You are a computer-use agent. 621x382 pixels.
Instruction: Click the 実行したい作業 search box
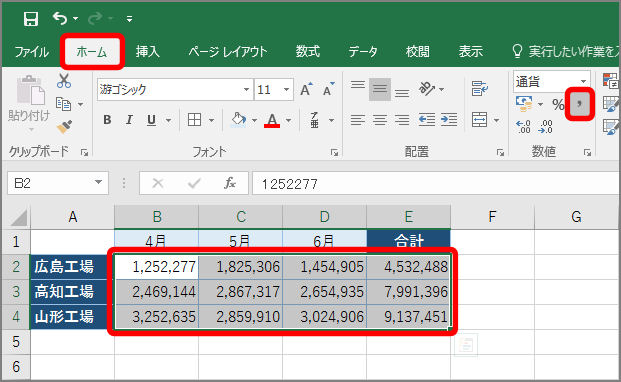tap(566, 51)
